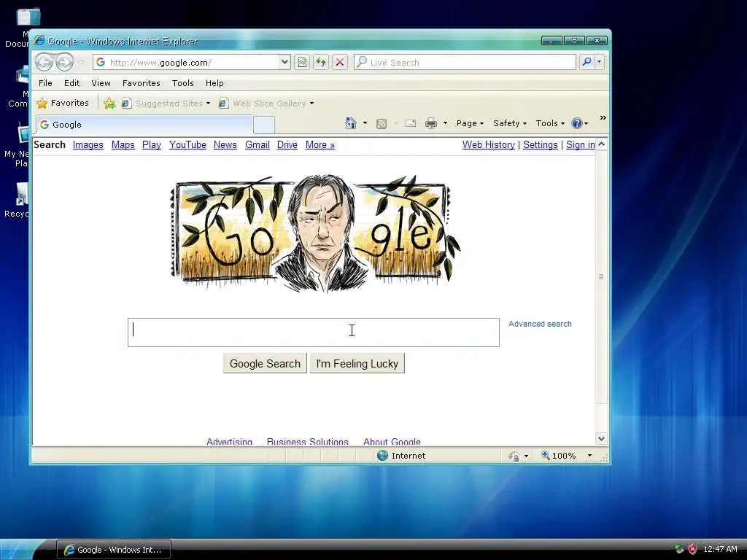This screenshot has width=747, height=560.
Task: Click the Live Search magnifier button
Action: (587, 62)
